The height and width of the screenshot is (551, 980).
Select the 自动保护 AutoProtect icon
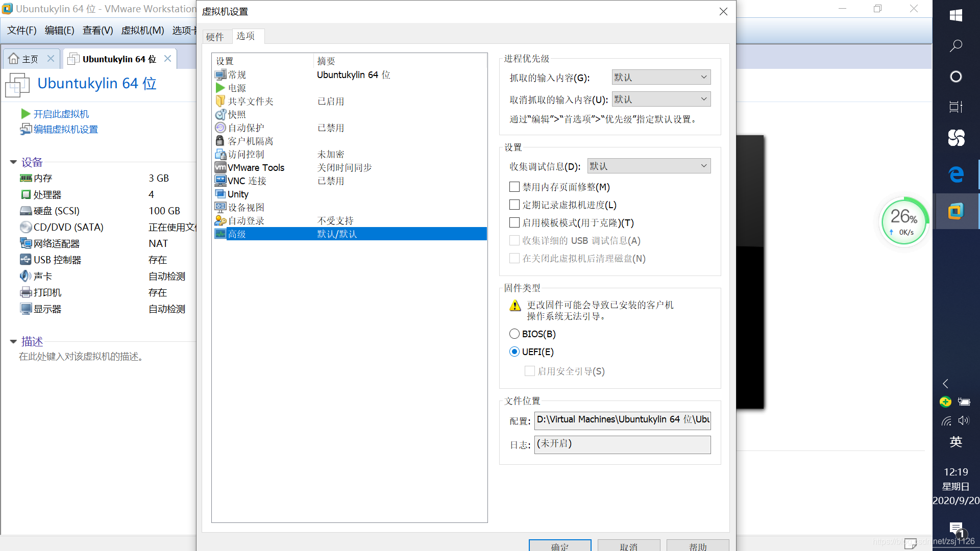tap(220, 128)
